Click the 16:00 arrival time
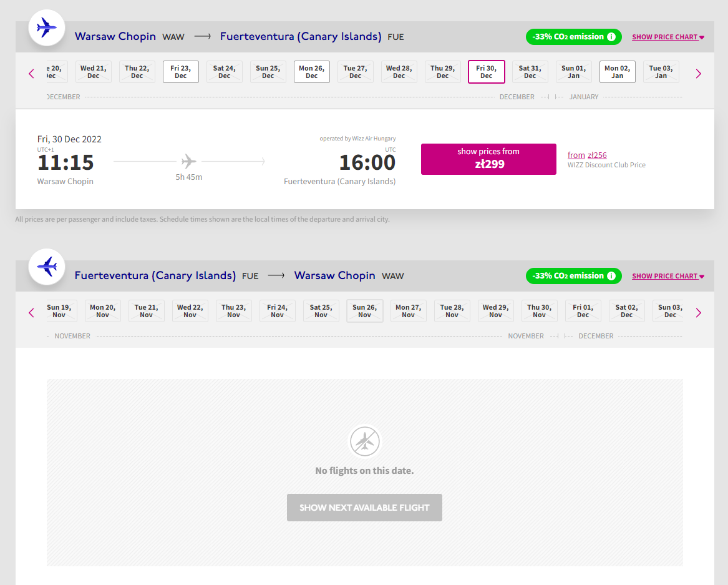The height and width of the screenshot is (585, 728). pos(367,162)
